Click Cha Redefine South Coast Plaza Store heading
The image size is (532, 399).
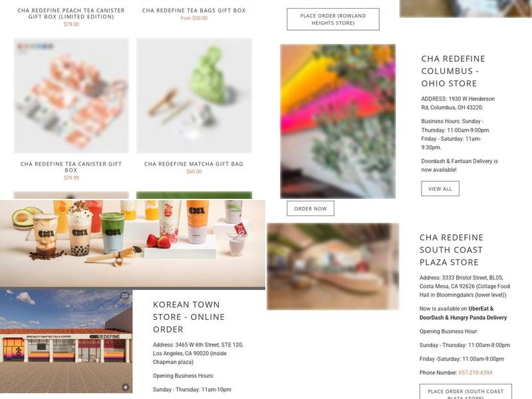click(x=452, y=250)
